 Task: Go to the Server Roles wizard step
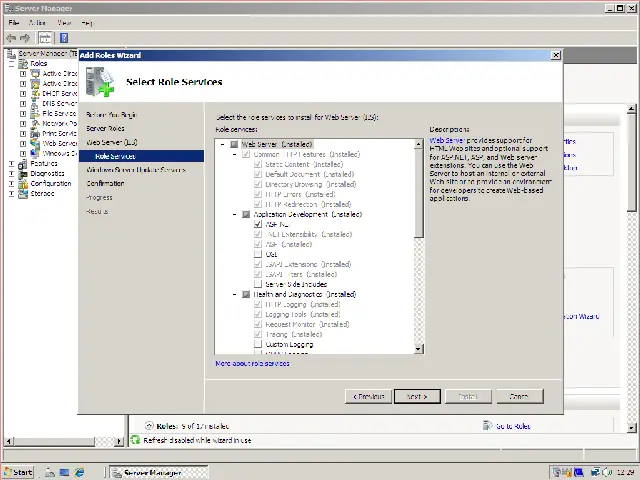coord(105,129)
